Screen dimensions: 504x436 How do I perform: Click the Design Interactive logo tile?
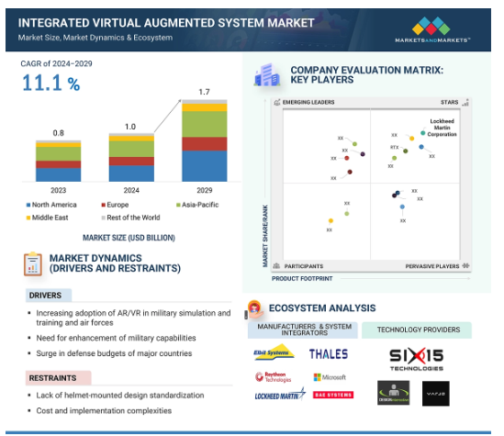pos(394,393)
